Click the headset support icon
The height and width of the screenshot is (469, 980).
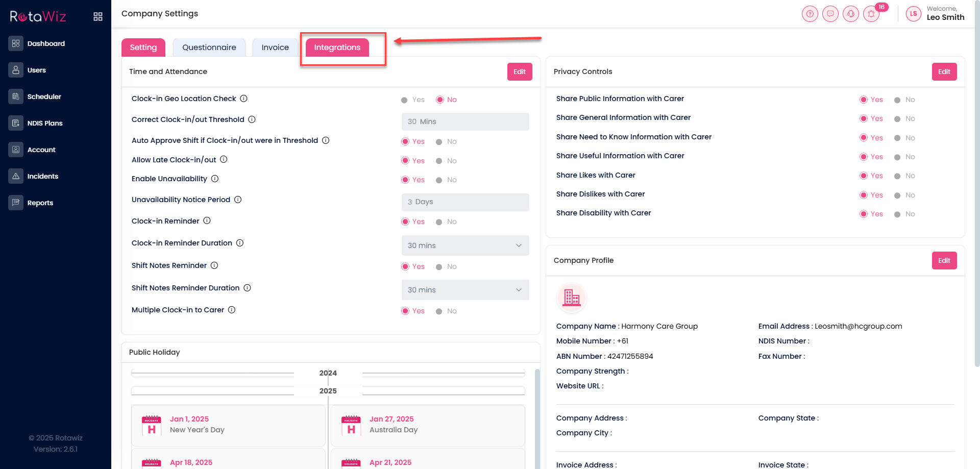[850, 14]
